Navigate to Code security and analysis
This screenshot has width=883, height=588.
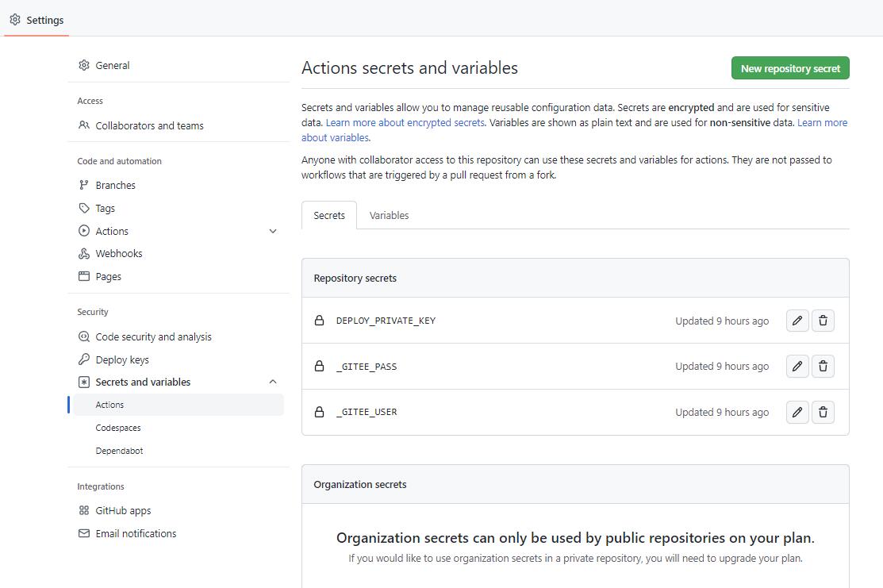pyautogui.click(x=153, y=336)
